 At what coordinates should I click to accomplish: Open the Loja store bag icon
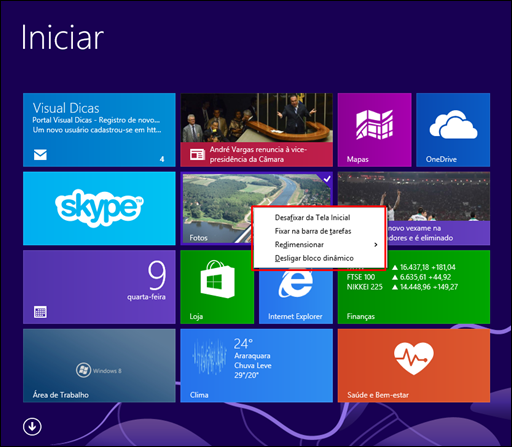217,279
